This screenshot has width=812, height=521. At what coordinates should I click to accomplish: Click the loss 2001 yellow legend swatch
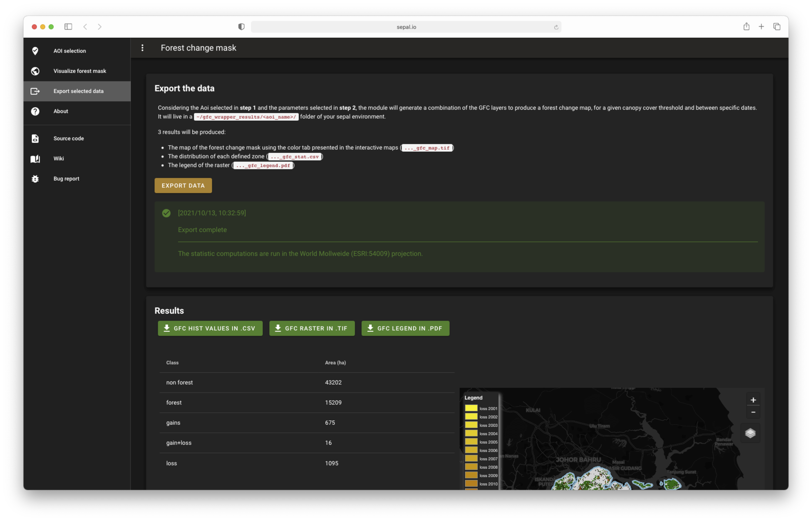tap(471, 408)
